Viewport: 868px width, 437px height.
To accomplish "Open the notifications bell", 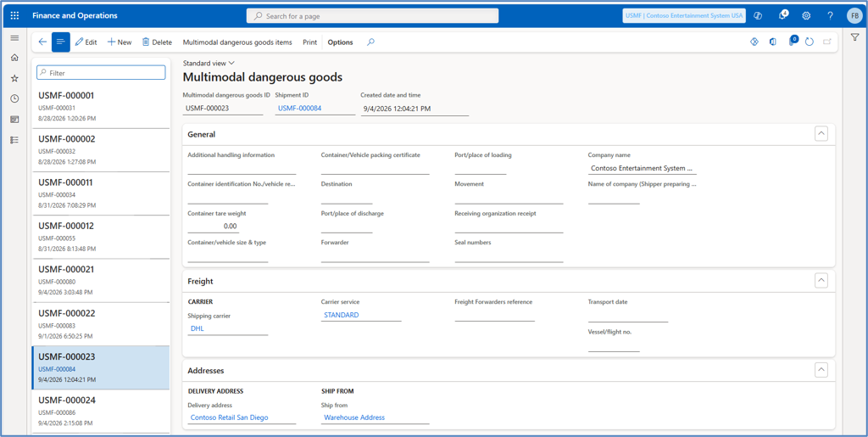I will tap(782, 15).
